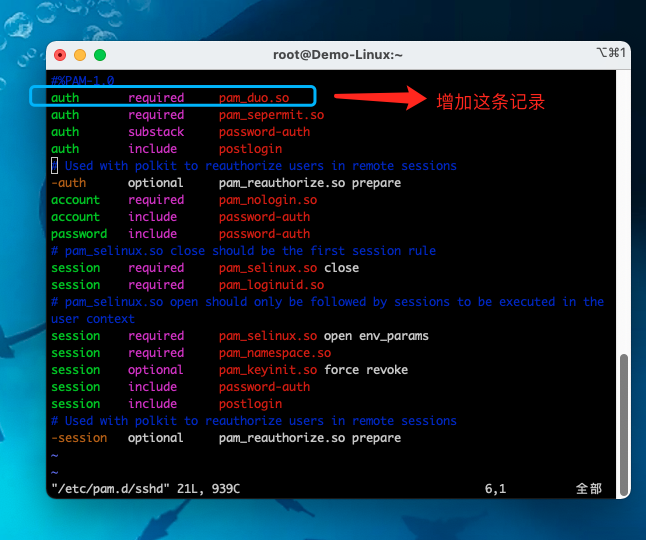Click the word close after pam_selinux.so
This screenshot has width=646, height=540.
(341, 268)
